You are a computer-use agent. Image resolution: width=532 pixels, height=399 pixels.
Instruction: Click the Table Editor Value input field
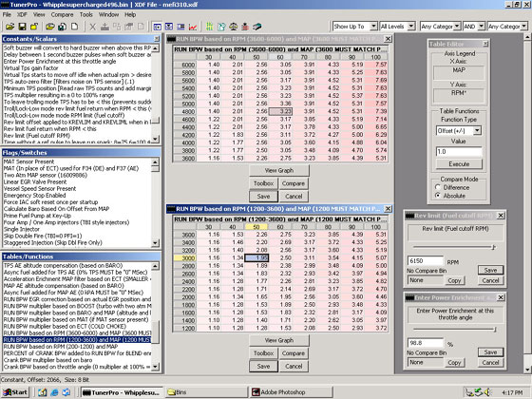coord(459,152)
